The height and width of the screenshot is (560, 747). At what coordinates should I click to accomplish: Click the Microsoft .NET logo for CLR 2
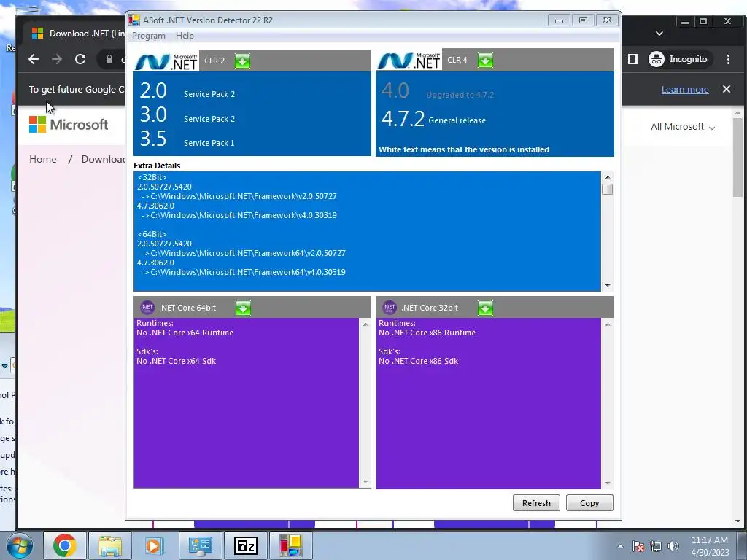(166, 61)
